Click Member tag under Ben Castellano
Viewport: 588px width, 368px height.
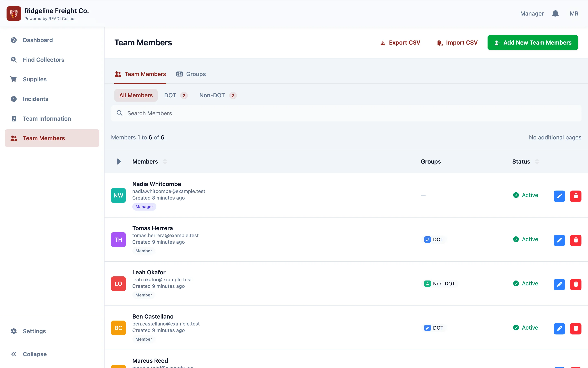click(x=144, y=339)
